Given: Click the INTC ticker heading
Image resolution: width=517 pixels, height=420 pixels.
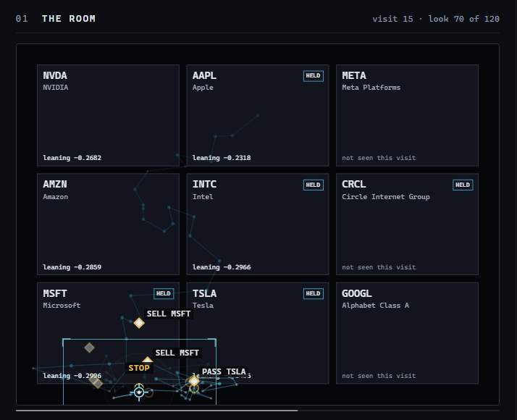Looking at the screenshot, I should [x=204, y=184].
